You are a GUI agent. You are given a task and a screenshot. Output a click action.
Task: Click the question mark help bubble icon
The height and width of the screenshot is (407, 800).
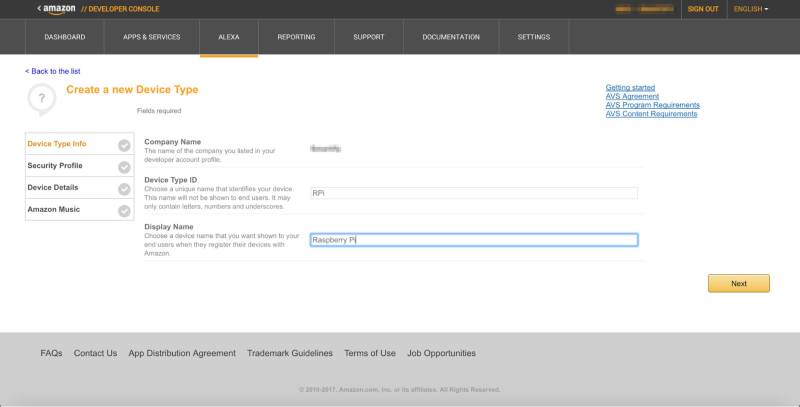(x=41, y=99)
